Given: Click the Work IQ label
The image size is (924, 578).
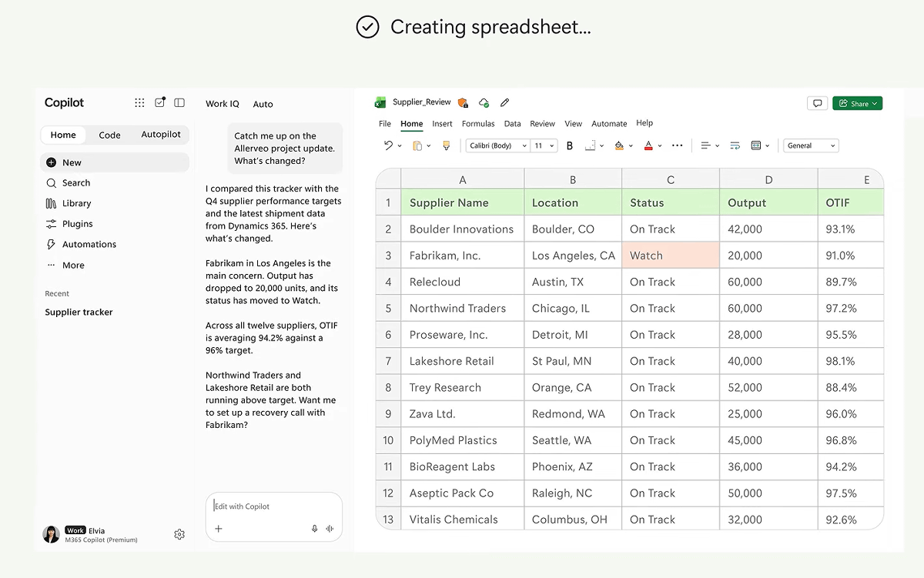Looking at the screenshot, I should point(223,104).
